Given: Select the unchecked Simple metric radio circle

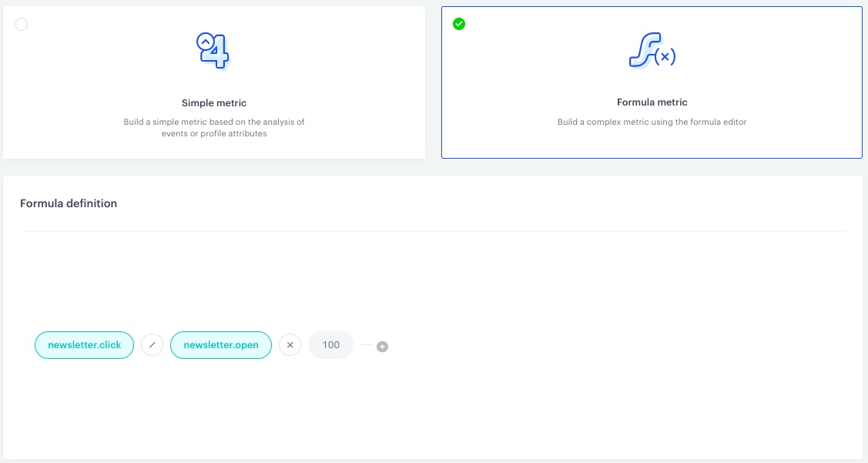Looking at the screenshot, I should tap(22, 25).
